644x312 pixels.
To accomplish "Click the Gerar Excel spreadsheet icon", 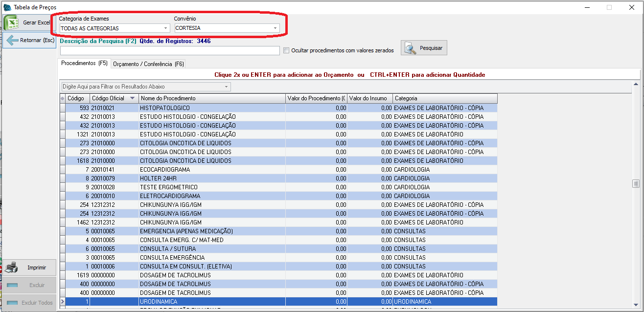I will pyautogui.click(x=12, y=22).
